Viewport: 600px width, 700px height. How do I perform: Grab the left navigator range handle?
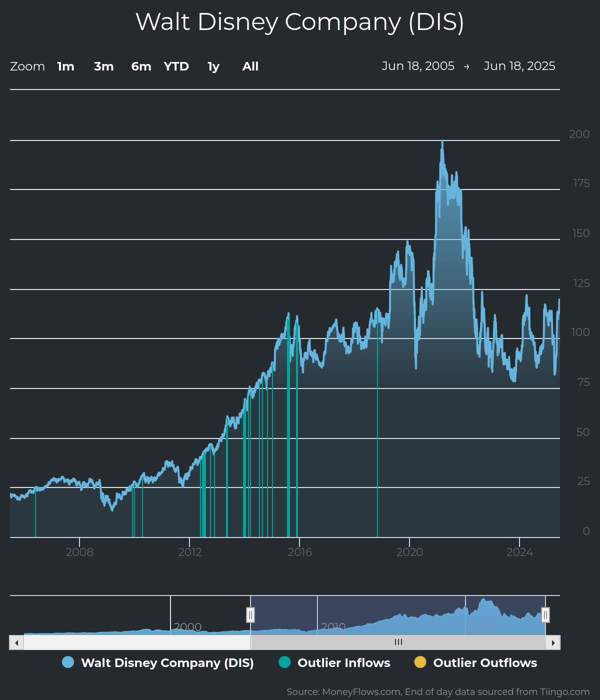(x=250, y=615)
